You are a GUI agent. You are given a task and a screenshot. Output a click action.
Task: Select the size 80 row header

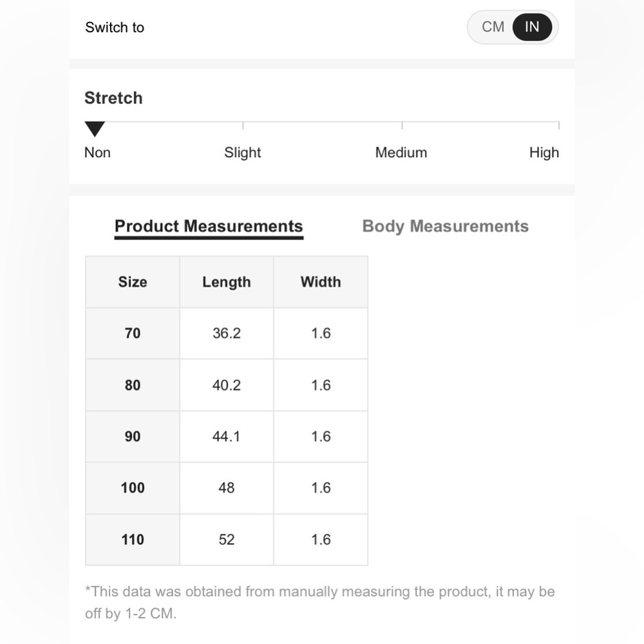132,385
